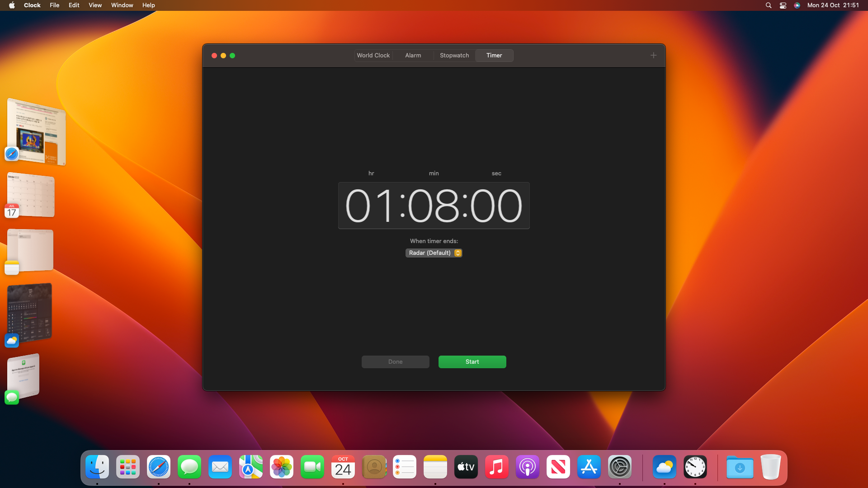Screen dimensions: 868x488
Task: Open Photos app from dock
Action: [x=281, y=467]
